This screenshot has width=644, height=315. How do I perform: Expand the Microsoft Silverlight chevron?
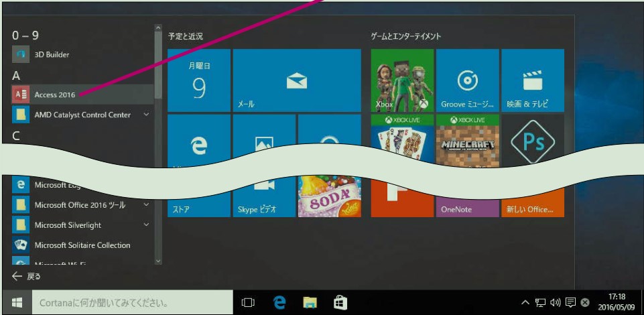click(x=146, y=225)
